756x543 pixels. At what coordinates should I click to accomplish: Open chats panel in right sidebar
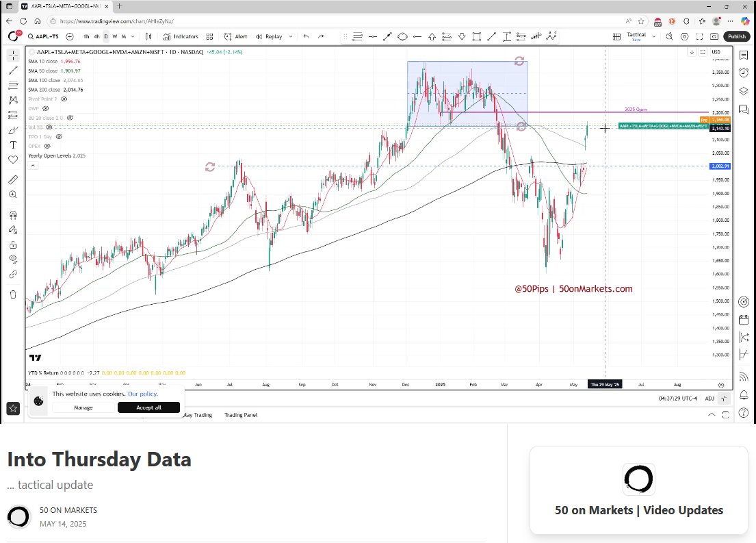(x=744, y=109)
